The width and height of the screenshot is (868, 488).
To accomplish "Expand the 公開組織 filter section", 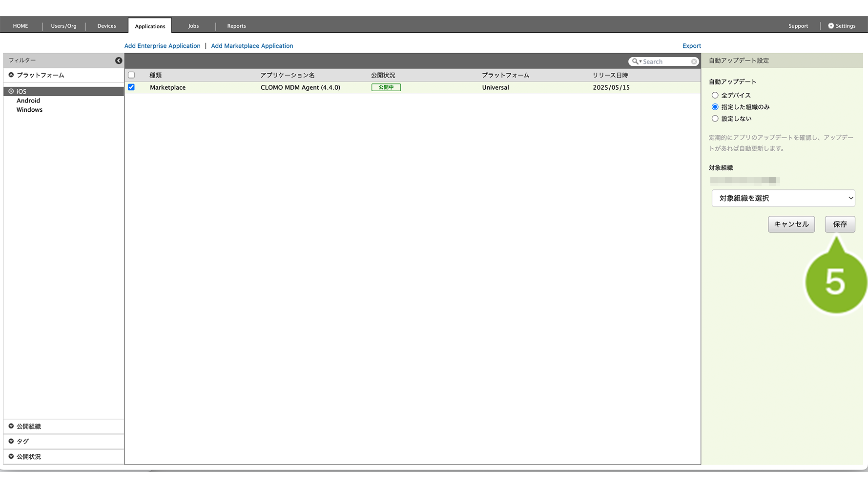I will [11, 426].
